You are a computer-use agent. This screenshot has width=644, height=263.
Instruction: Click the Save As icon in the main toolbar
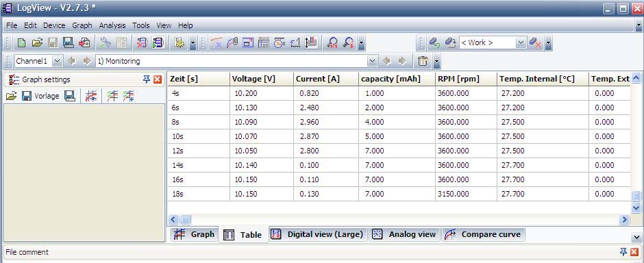click(x=69, y=42)
